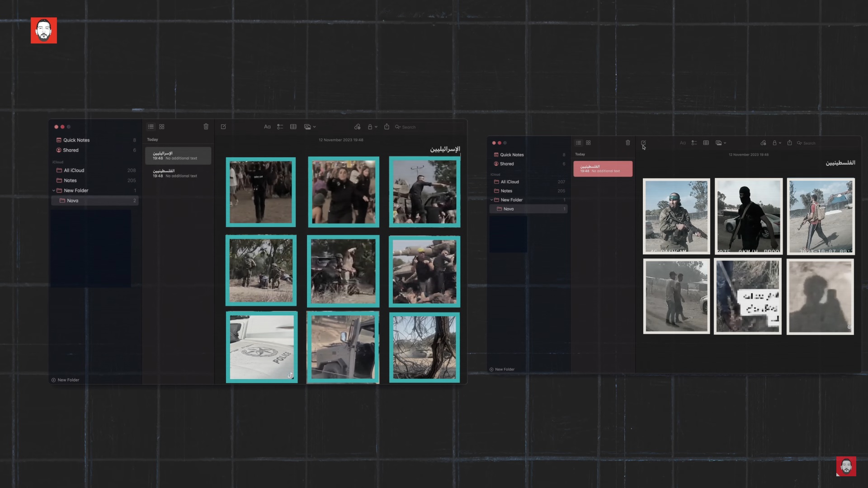Focus Search field in right Notes window
This screenshot has width=868, height=488.
tap(827, 143)
